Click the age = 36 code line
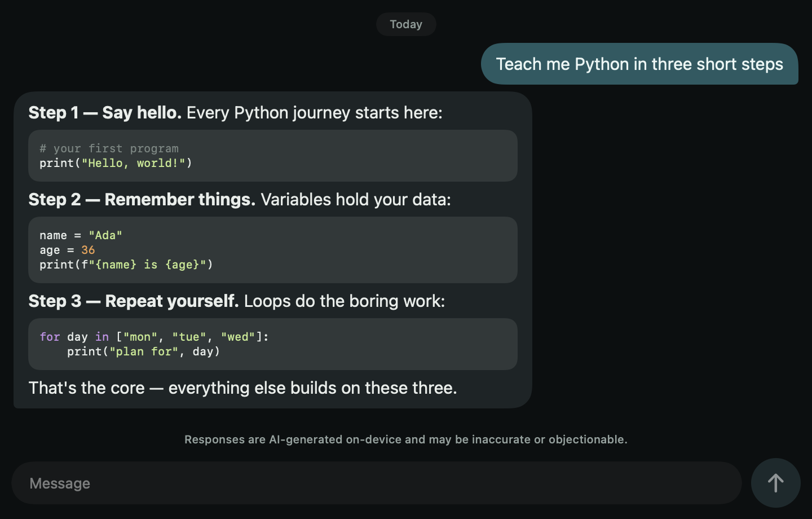812x519 pixels. coord(67,250)
